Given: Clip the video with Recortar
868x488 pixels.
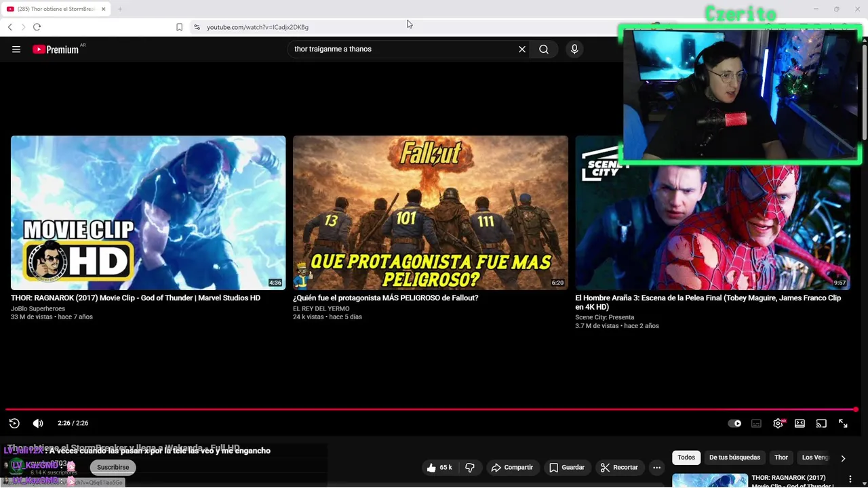Looking at the screenshot, I should (x=619, y=467).
